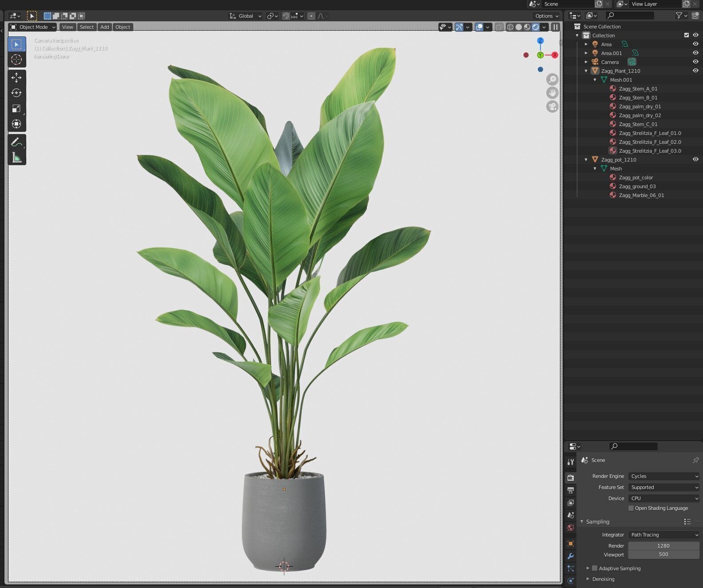Open the Render Engine Cycles dropdown
Image resolution: width=703 pixels, height=588 pixels.
664,476
